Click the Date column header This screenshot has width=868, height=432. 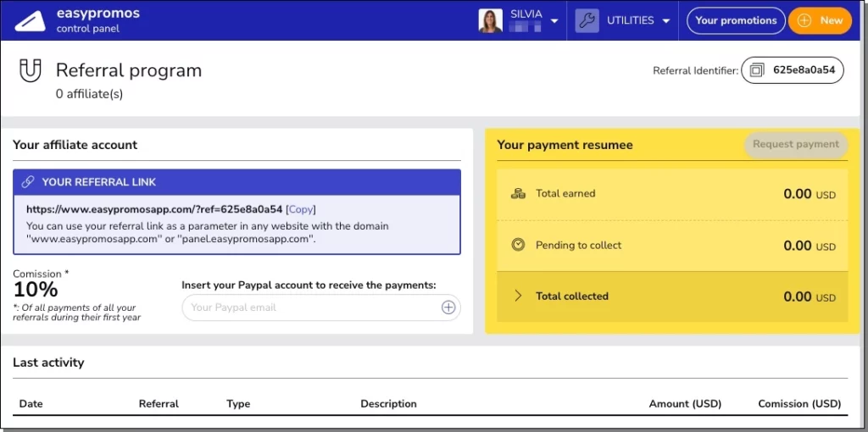tap(31, 404)
